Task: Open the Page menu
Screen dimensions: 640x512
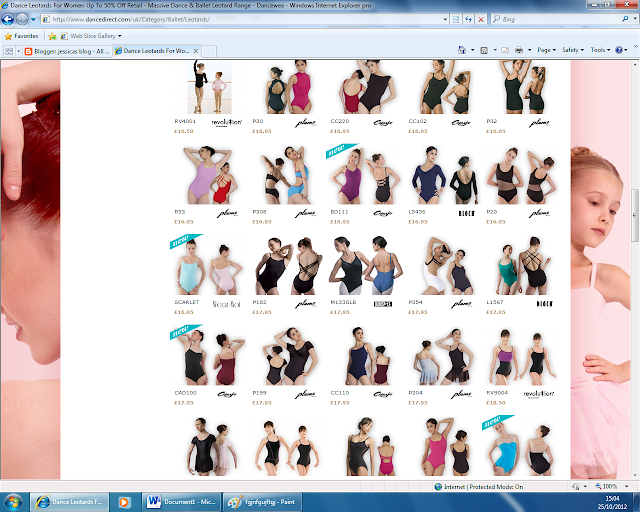Action: (x=547, y=50)
